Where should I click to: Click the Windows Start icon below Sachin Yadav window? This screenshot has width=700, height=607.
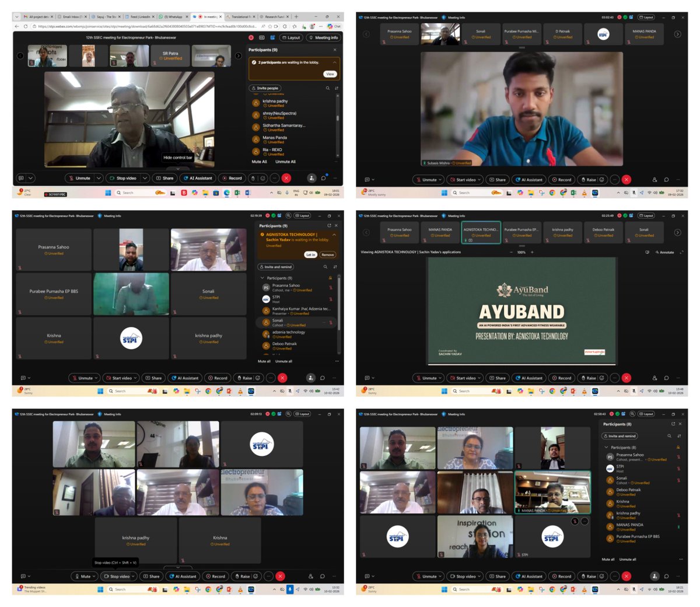click(100, 391)
